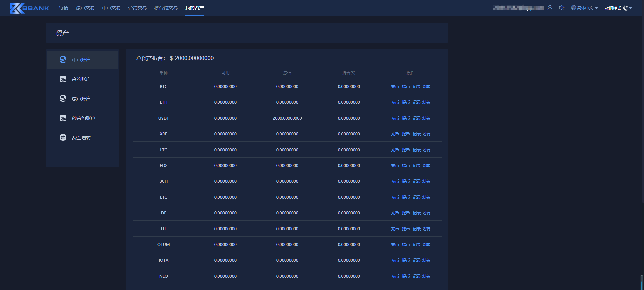Click the speaker announcement icon
Viewport: 644px width, 290px height.
point(562,8)
